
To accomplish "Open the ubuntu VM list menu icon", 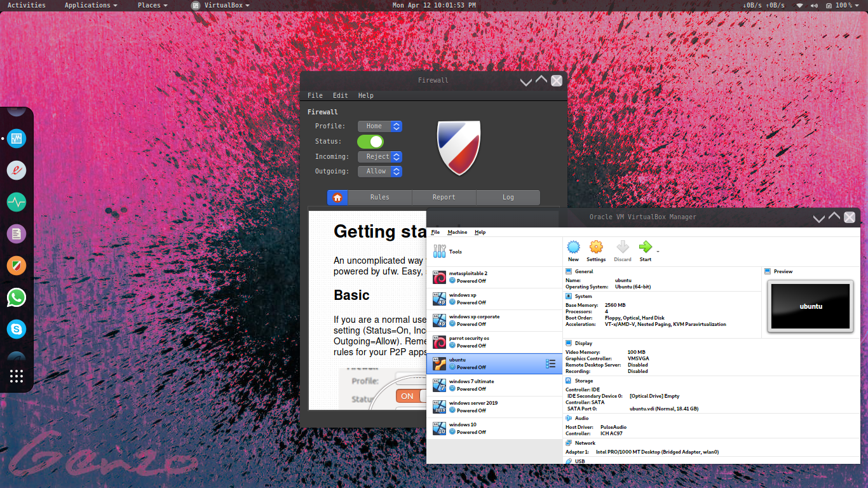I will (x=550, y=364).
